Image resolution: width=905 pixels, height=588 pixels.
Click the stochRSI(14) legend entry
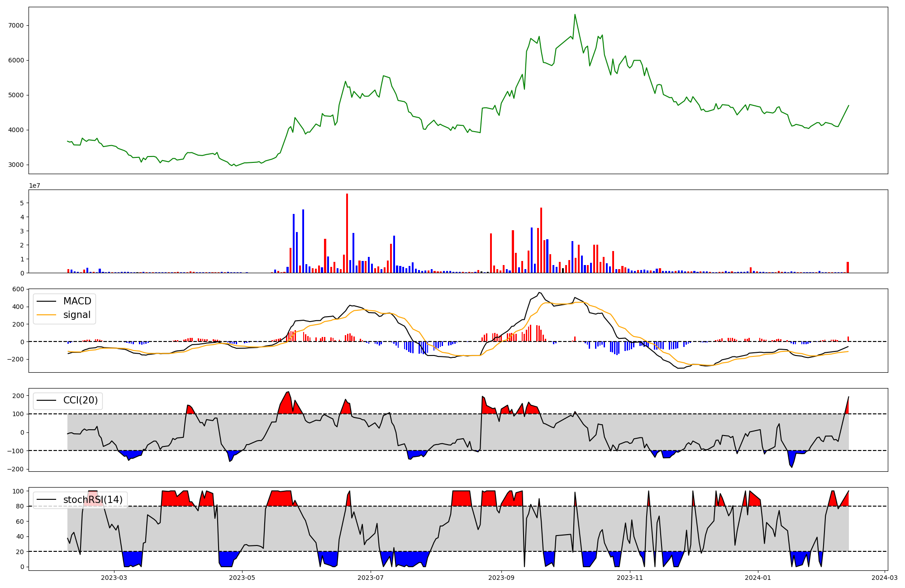93,500
